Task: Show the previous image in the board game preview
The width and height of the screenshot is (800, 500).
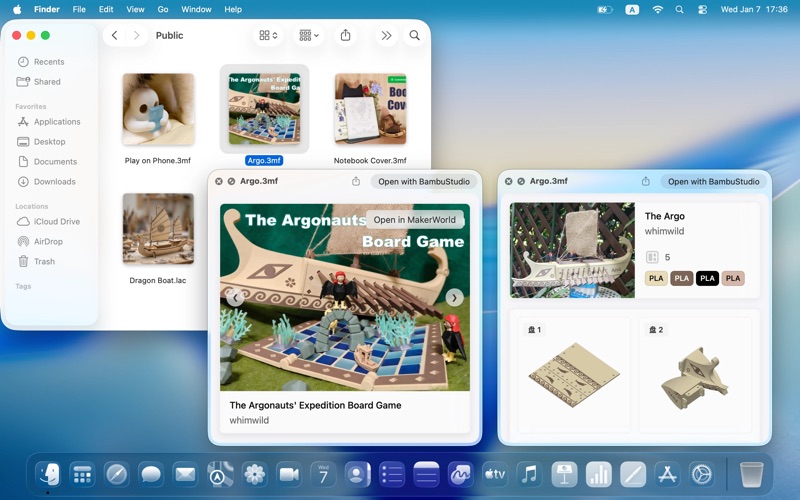Action: click(x=235, y=297)
